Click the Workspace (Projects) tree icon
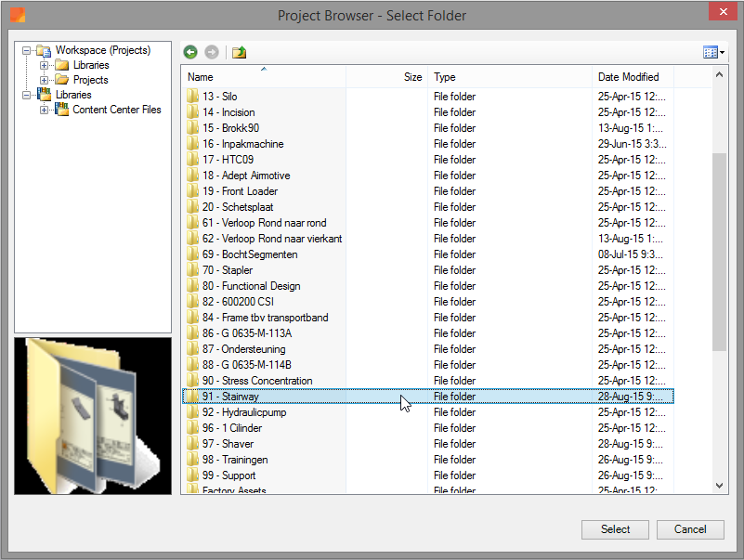Image resolution: width=744 pixels, height=560 pixels. [x=44, y=50]
